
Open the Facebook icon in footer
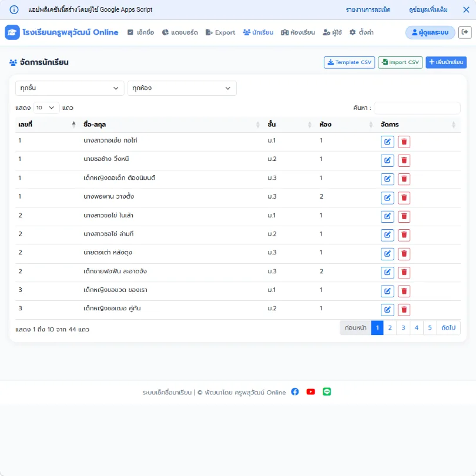(295, 391)
